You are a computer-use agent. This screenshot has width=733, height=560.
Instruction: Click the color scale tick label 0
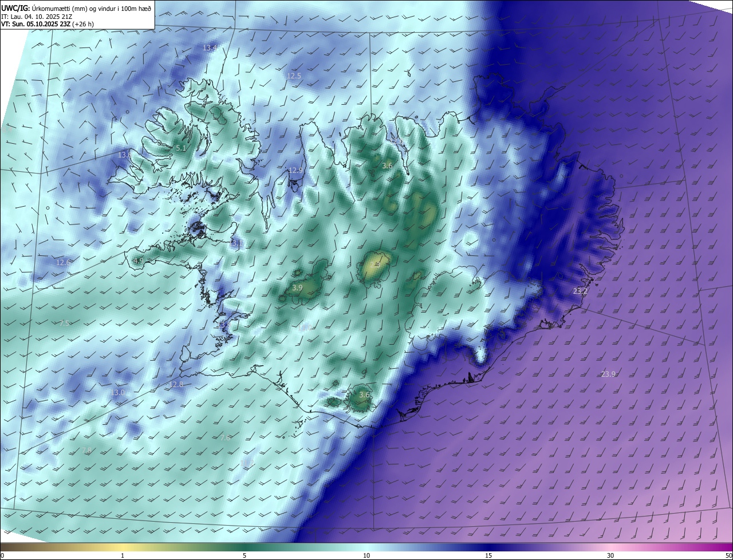click(2, 555)
